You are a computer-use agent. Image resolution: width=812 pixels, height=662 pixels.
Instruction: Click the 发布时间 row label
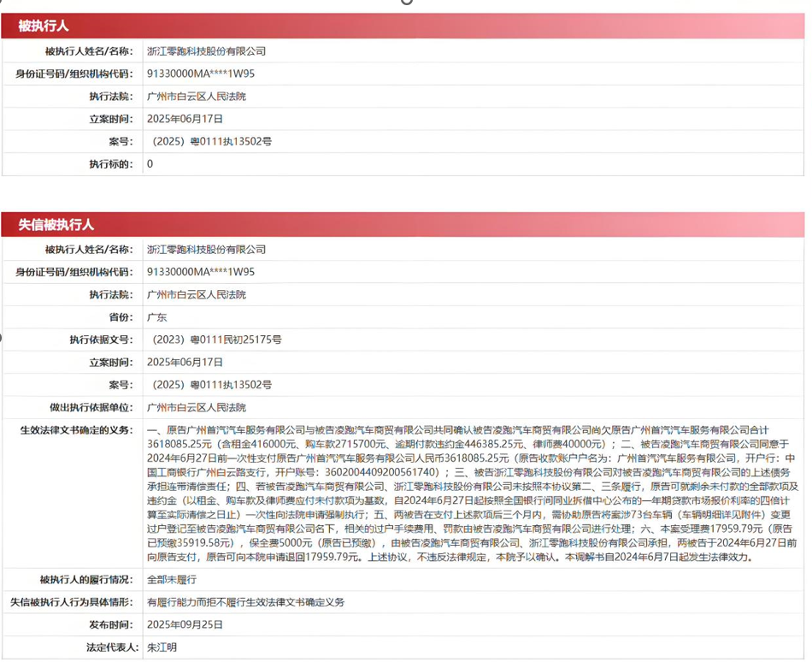pyautogui.click(x=111, y=625)
